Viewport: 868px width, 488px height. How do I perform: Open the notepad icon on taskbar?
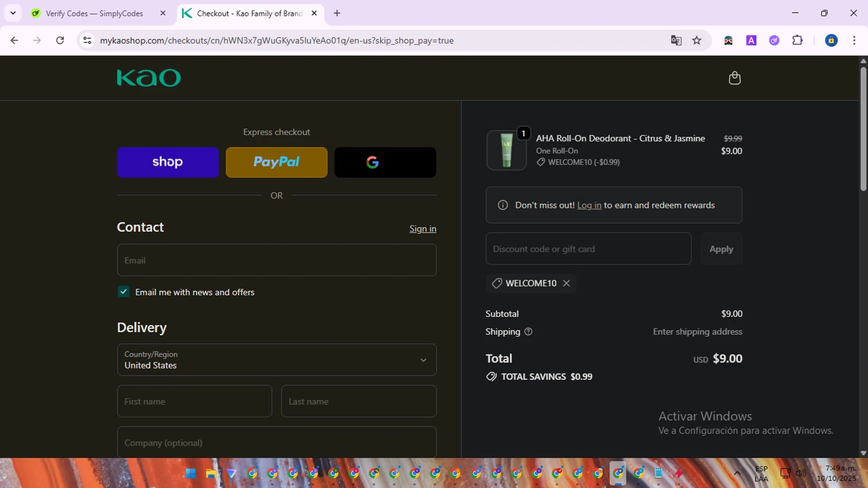(x=659, y=474)
